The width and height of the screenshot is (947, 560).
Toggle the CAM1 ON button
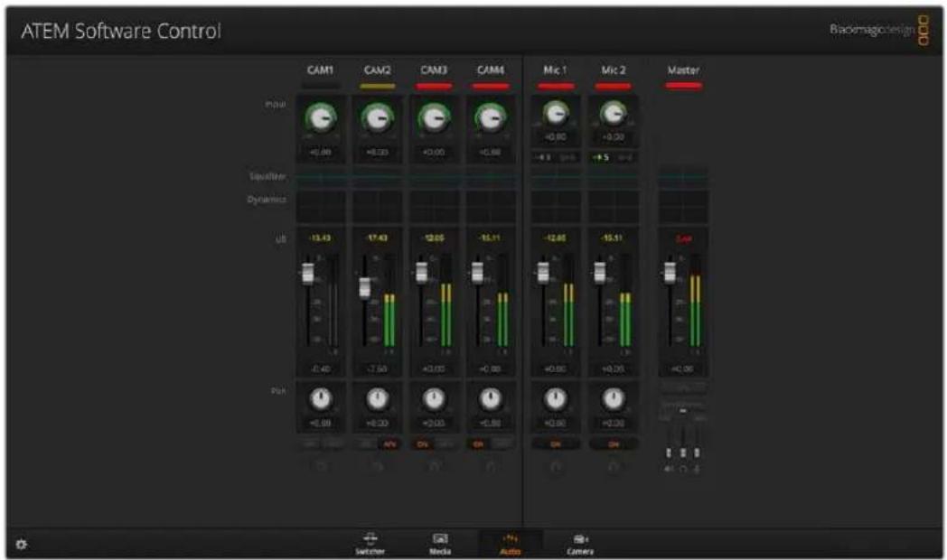(x=310, y=444)
